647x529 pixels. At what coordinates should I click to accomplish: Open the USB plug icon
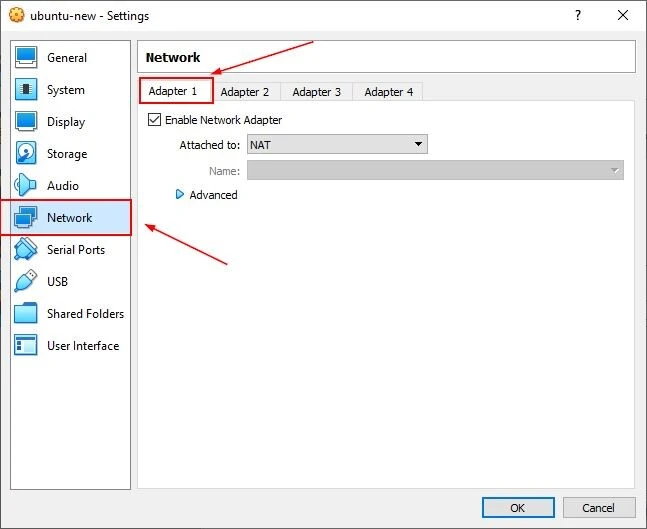pyautogui.click(x=27, y=282)
